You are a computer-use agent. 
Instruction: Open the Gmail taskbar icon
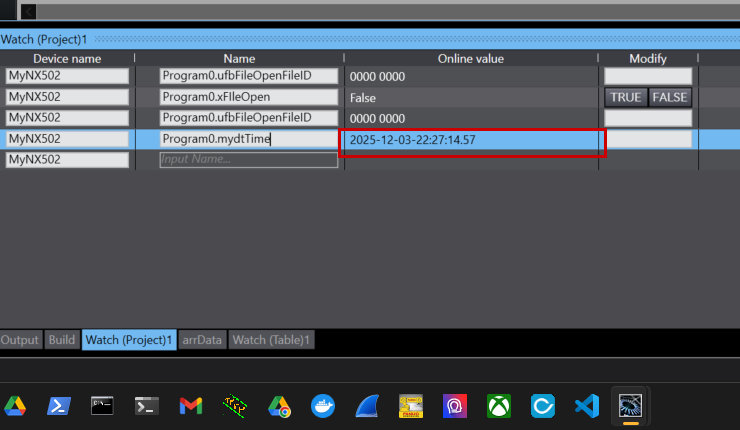click(x=191, y=406)
